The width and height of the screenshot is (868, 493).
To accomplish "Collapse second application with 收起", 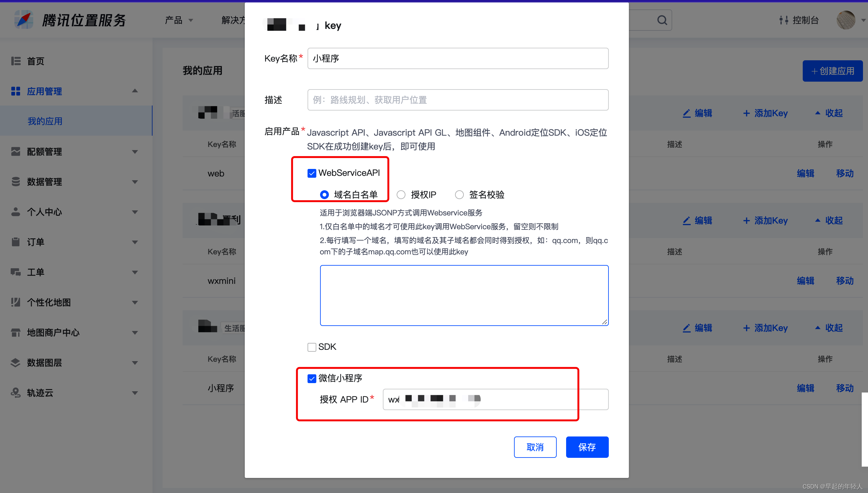I will pos(829,220).
